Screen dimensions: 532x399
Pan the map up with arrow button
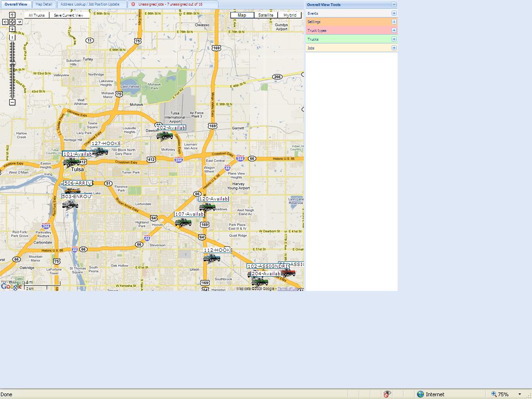point(12,15)
